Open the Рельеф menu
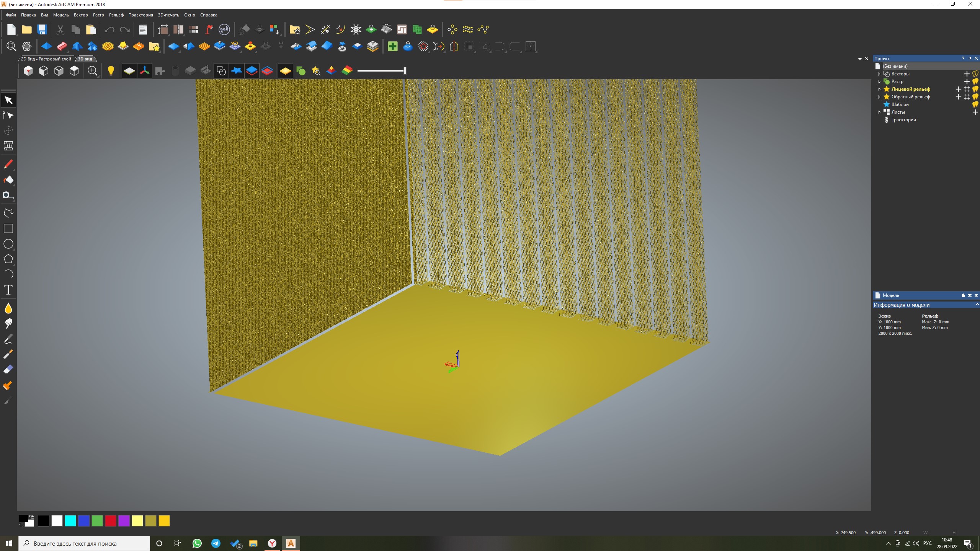 click(116, 15)
